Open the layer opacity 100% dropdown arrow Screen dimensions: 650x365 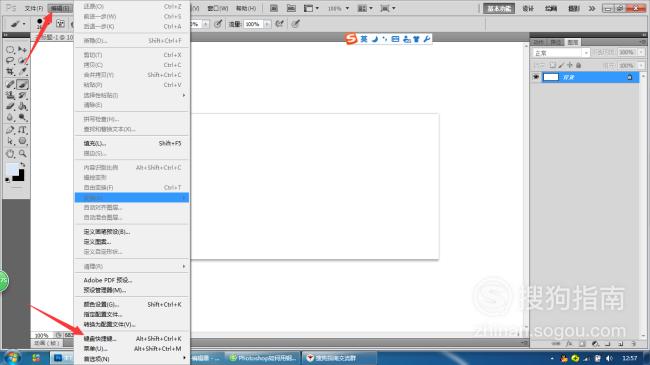point(641,53)
